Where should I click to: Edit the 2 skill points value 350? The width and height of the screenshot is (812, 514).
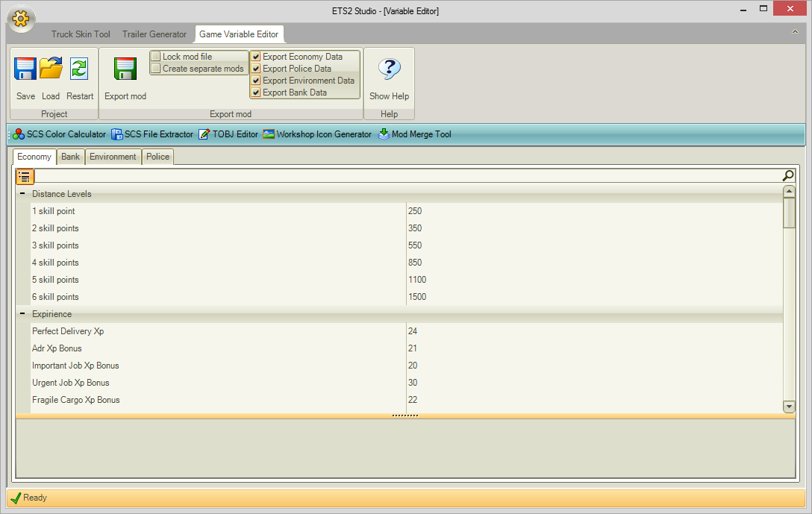coord(595,228)
